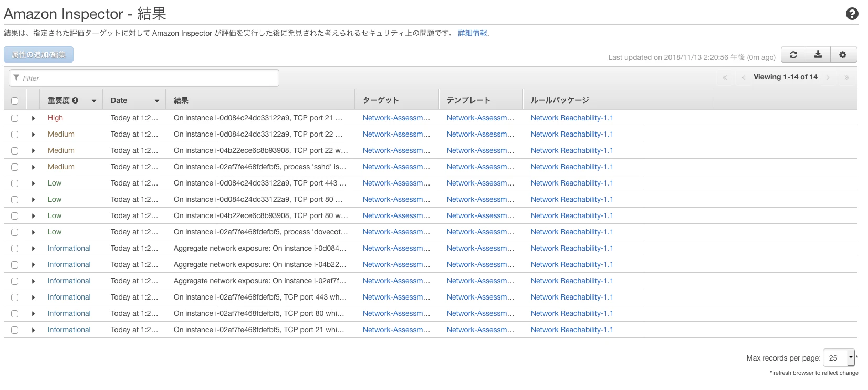Viewport: 868px width, 390px height.
Task: Expand the Low 'dovecot' process finding
Action: click(x=33, y=232)
